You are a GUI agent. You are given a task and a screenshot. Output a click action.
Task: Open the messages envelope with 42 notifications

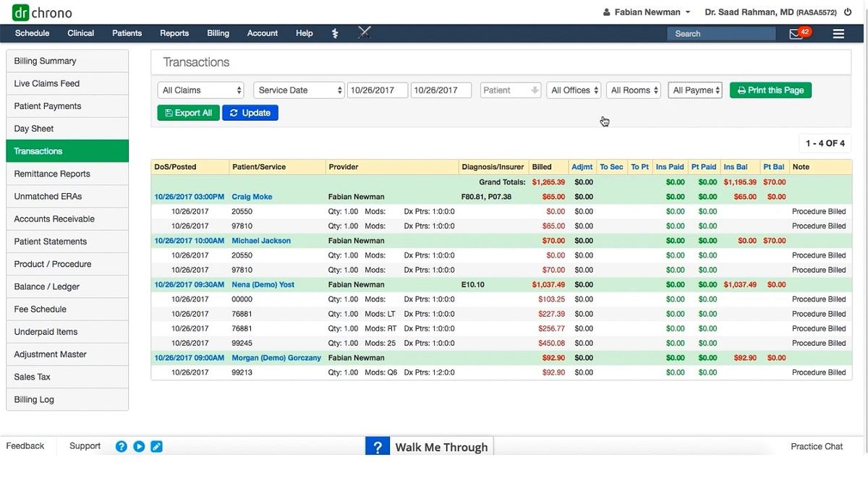tap(796, 33)
